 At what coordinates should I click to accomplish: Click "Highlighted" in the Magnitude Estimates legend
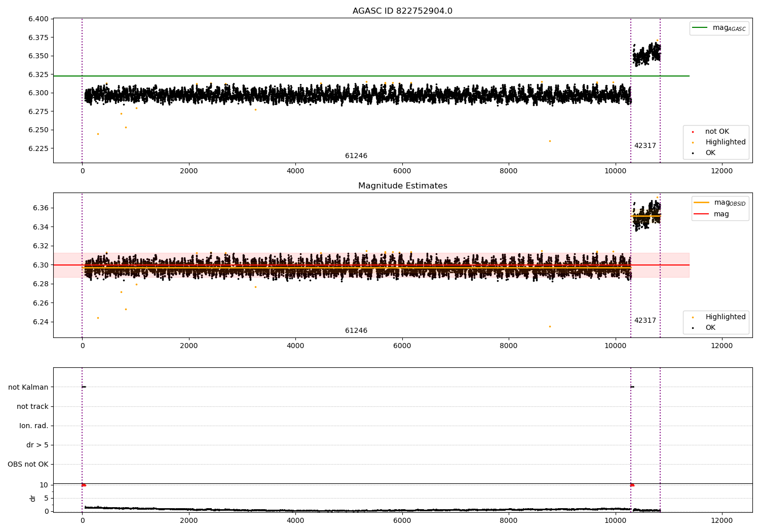tap(726, 317)
